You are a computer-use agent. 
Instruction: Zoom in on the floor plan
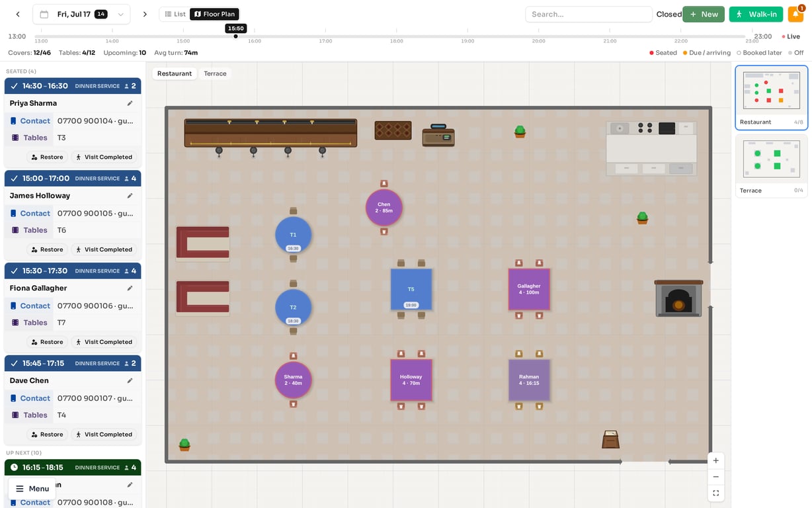pyautogui.click(x=715, y=460)
